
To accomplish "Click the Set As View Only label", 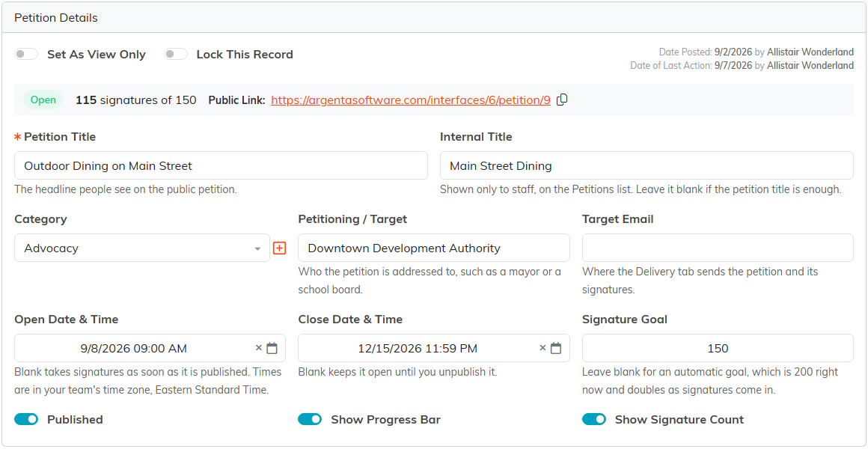I will pyautogui.click(x=97, y=55).
